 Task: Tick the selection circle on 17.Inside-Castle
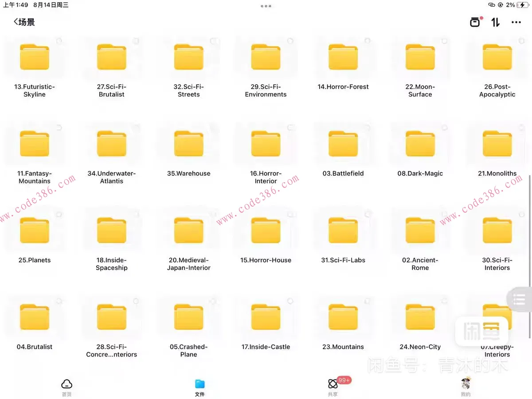click(290, 301)
